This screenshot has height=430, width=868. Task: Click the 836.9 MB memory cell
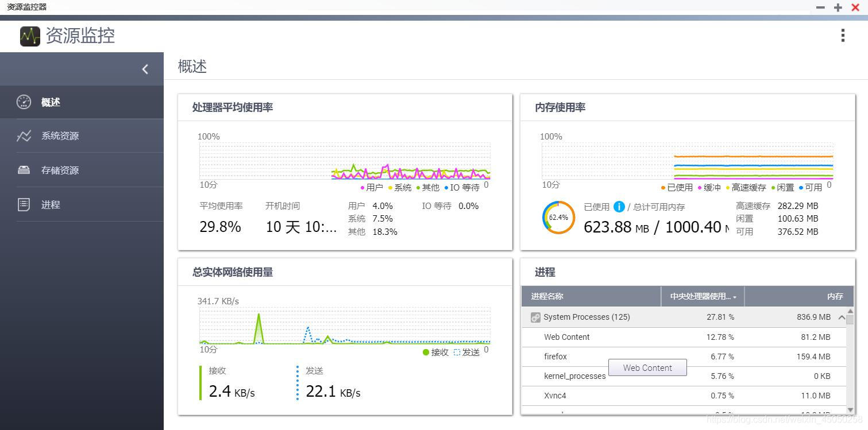point(813,317)
